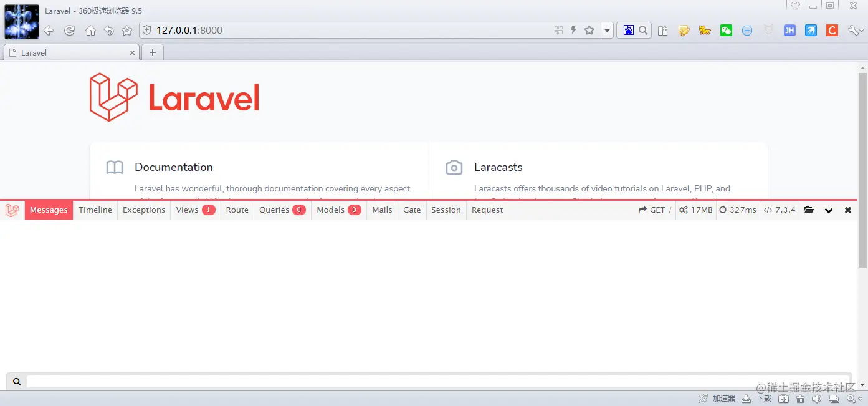
Task: Toggle the lightning speed mode icon
Action: pos(573,30)
